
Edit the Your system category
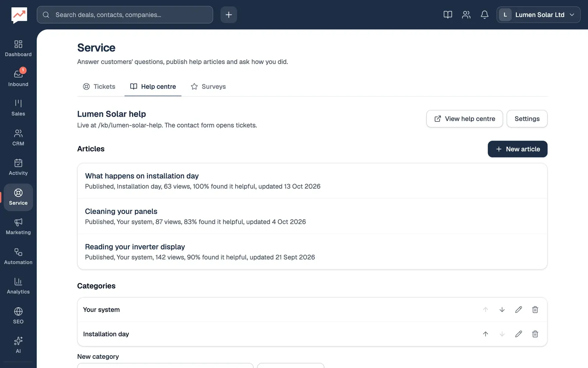coord(519,309)
